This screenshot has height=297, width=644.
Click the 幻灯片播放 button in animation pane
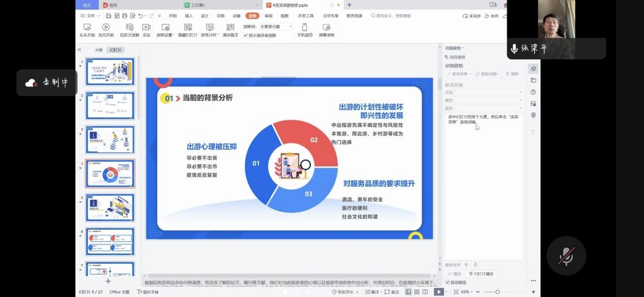(481, 274)
